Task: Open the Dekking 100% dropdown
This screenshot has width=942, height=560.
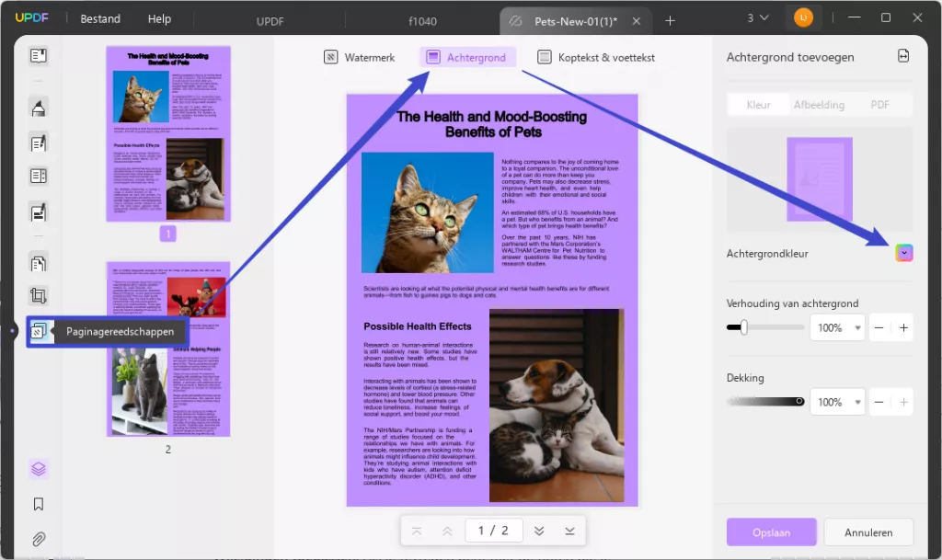Action: (837, 402)
